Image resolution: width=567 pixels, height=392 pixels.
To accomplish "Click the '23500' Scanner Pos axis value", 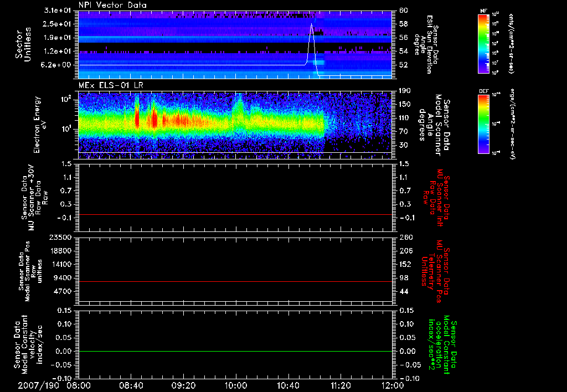I will (61, 238).
